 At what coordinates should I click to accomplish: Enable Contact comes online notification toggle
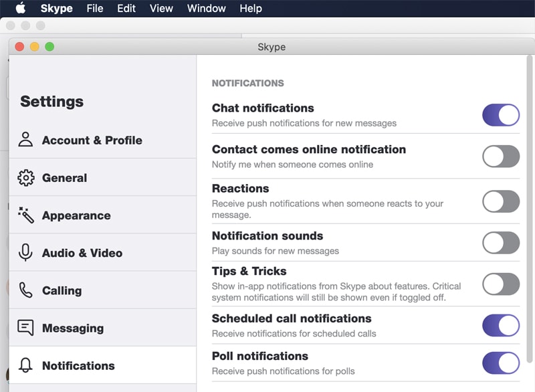click(501, 157)
